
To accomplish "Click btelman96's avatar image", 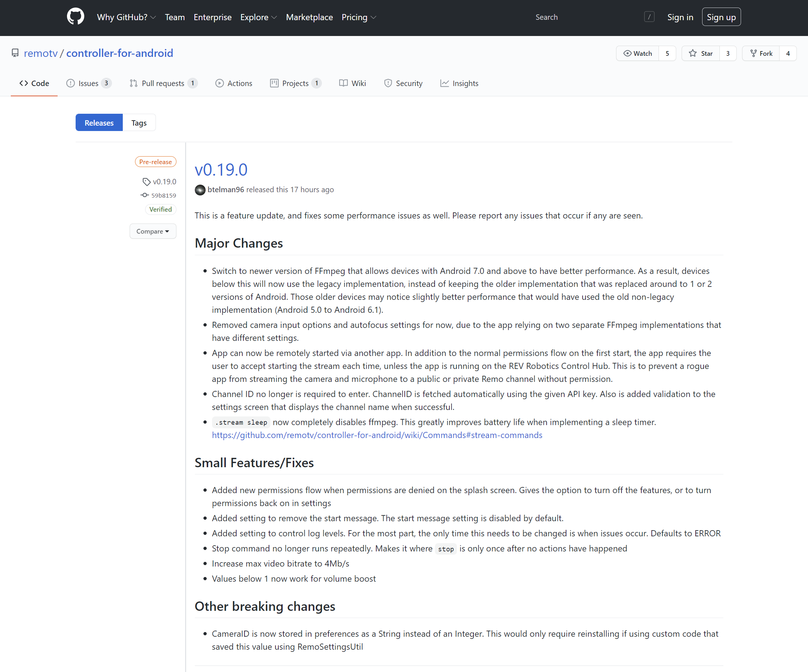I will pyautogui.click(x=200, y=190).
